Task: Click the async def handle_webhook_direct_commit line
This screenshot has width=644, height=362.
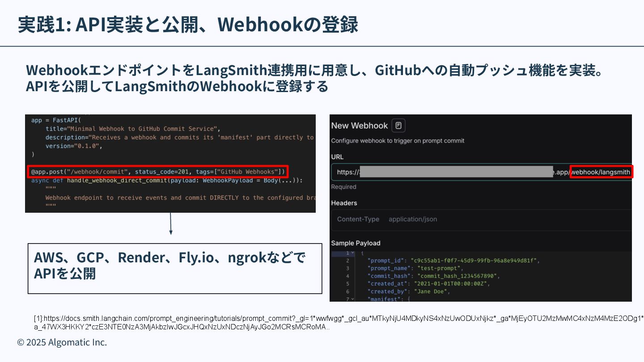Action: [167, 181]
